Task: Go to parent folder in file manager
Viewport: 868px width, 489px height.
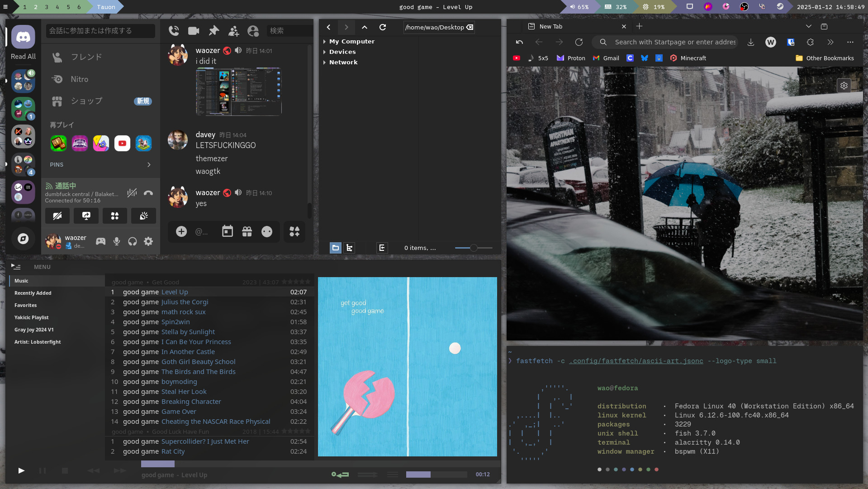Action: [365, 27]
